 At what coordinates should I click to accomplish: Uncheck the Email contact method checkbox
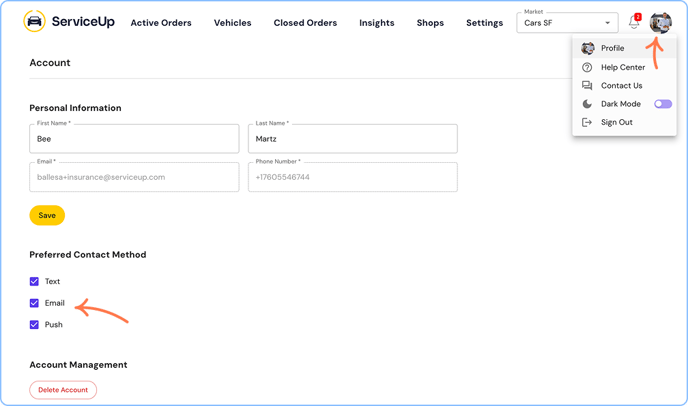tap(34, 303)
